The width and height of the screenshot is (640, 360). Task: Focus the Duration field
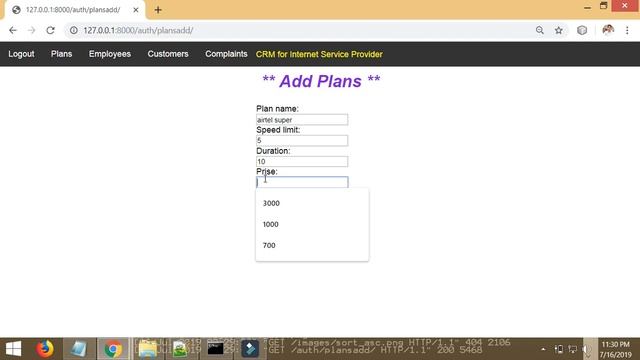pyautogui.click(x=302, y=161)
